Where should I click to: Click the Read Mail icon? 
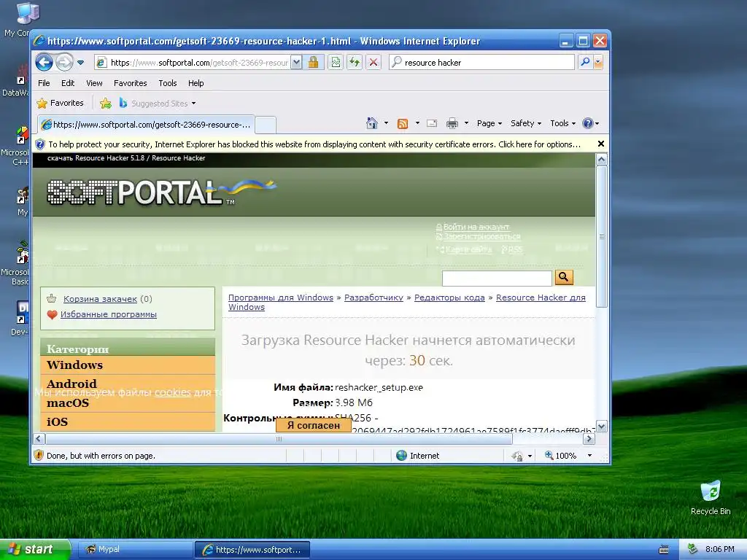tap(432, 123)
